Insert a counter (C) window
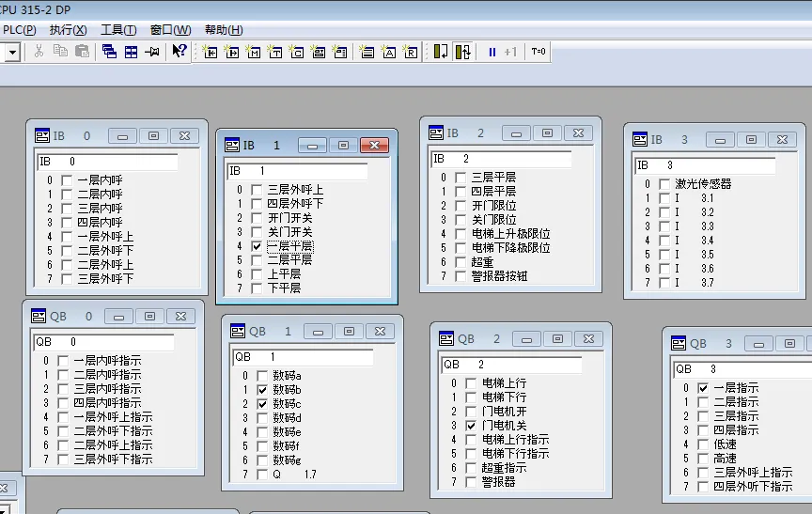812x514 pixels. pos(297,52)
